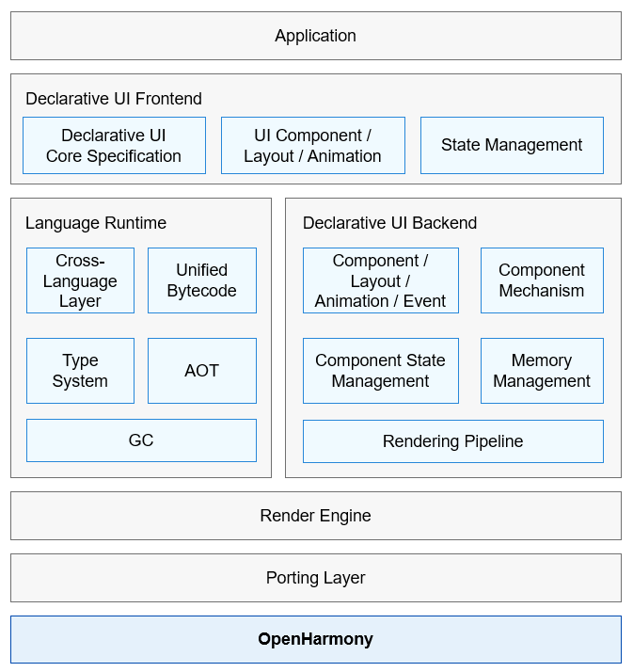Click the Component Mechanism block
633x672 pixels.
tap(542, 280)
